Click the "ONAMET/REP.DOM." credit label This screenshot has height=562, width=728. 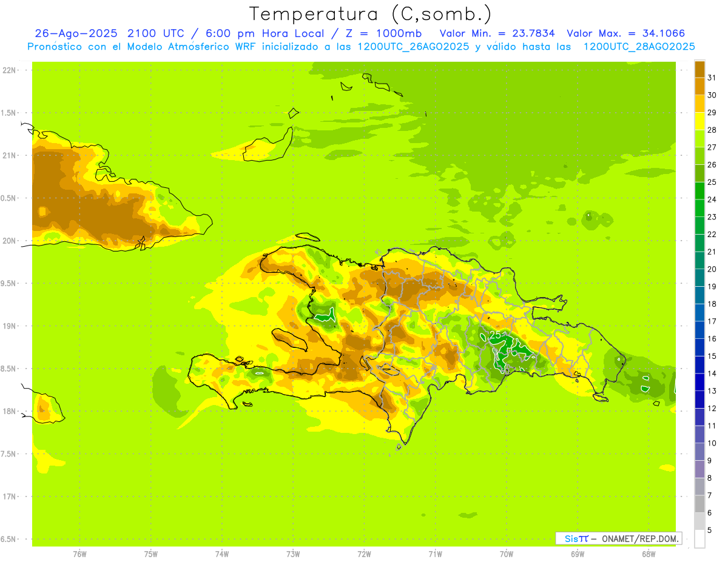(x=639, y=538)
